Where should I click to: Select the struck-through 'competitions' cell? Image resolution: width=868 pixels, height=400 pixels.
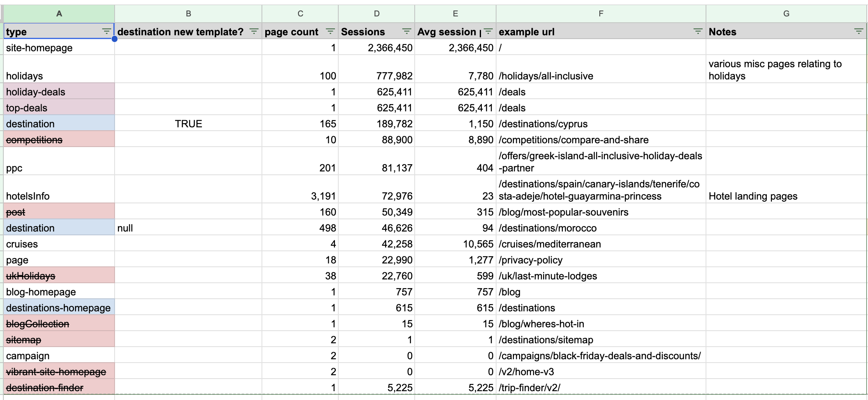[x=59, y=139]
